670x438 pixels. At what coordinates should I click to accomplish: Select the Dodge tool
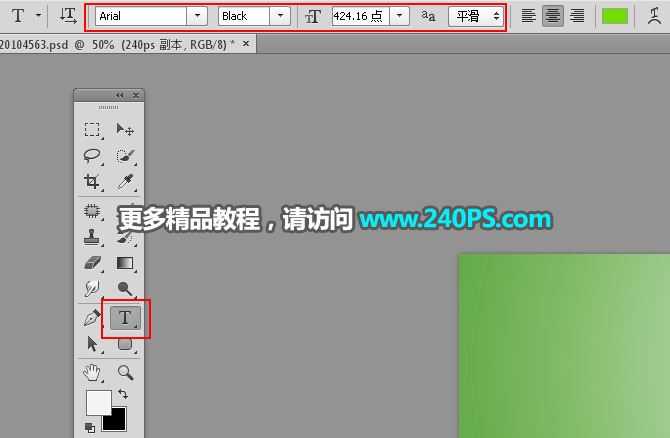click(x=125, y=289)
